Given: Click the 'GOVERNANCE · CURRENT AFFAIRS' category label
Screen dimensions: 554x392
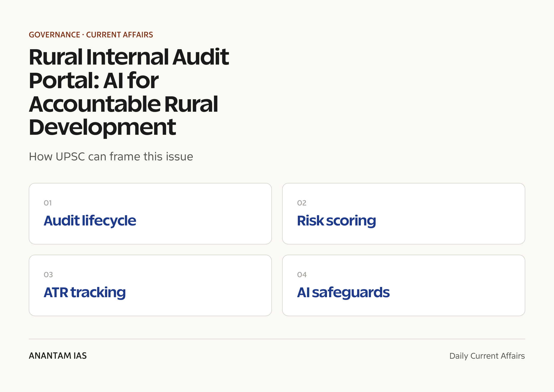Looking at the screenshot, I should pos(91,35).
